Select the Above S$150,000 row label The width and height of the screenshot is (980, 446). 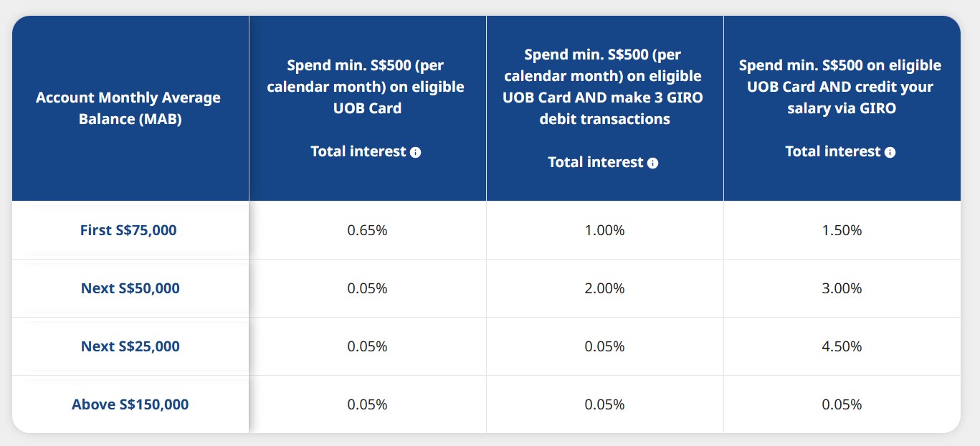click(130, 404)
